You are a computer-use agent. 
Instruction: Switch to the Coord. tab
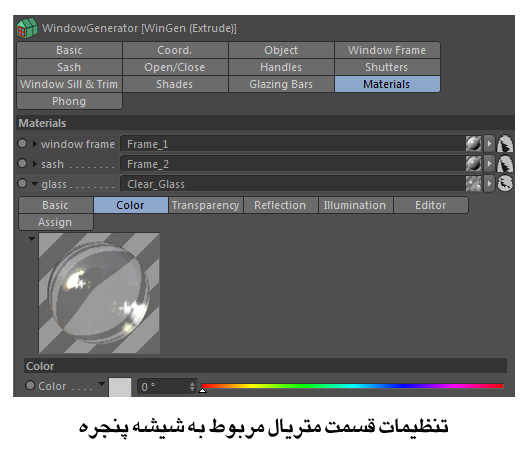point(175,50)
